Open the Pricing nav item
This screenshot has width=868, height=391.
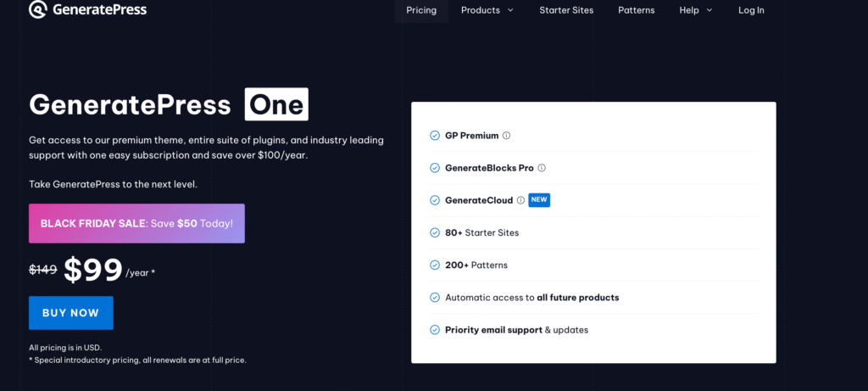[x=421, y=10]
